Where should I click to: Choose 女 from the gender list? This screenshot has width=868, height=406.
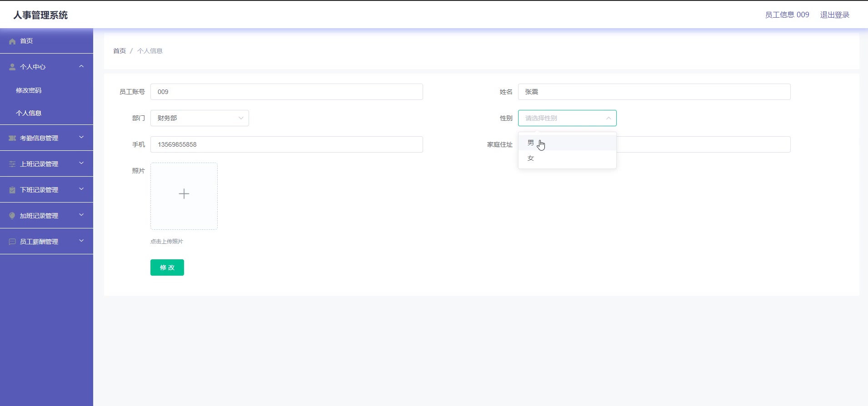[567, 158]
